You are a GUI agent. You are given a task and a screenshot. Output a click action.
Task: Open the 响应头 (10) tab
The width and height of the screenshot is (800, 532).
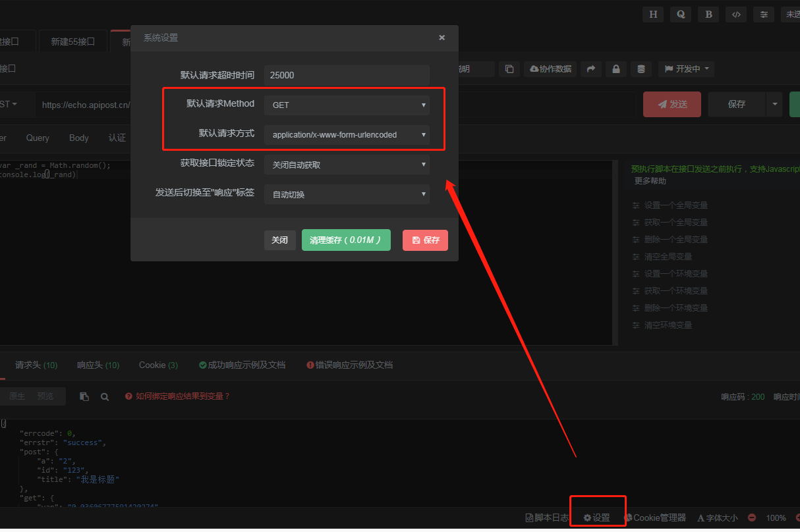(x=98, y=365)
